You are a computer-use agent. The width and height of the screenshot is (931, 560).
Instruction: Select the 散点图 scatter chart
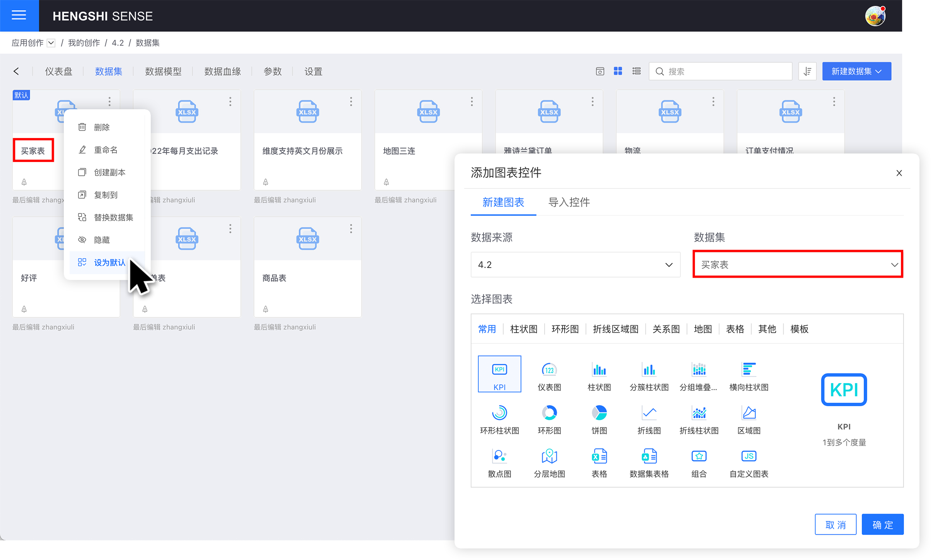tap(499, 463)
